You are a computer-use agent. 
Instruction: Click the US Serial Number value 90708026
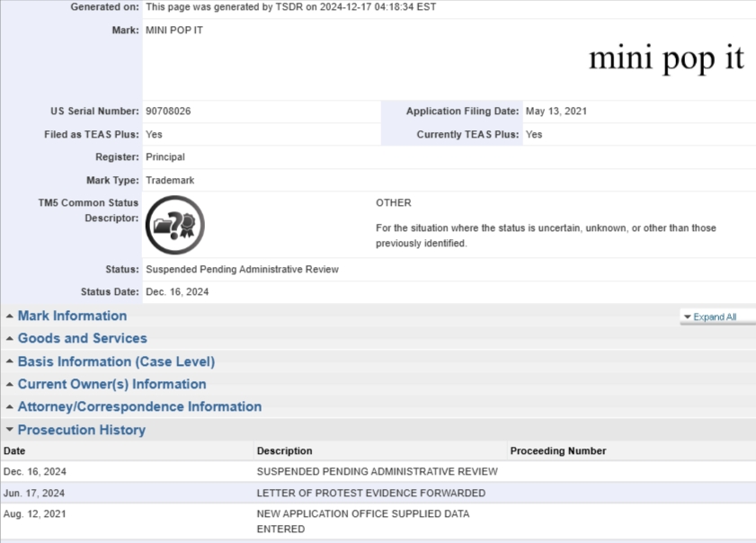click(x=168, y=111)
